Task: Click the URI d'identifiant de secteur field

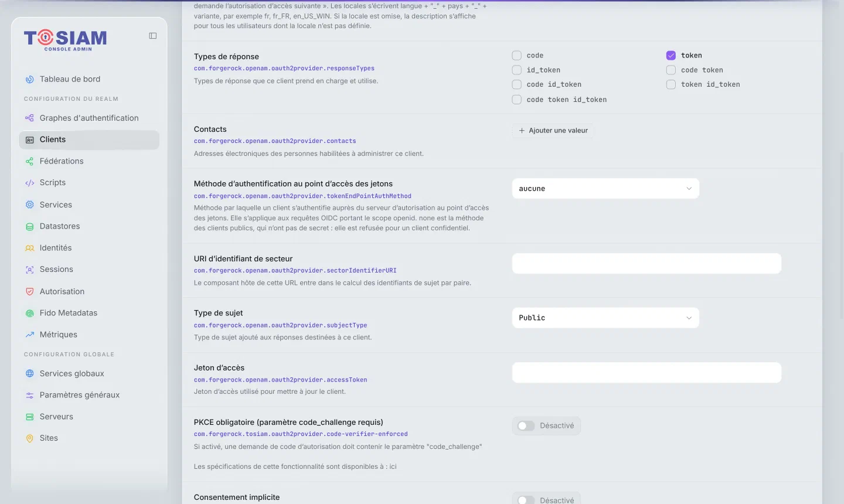Action: pos(646,264)
